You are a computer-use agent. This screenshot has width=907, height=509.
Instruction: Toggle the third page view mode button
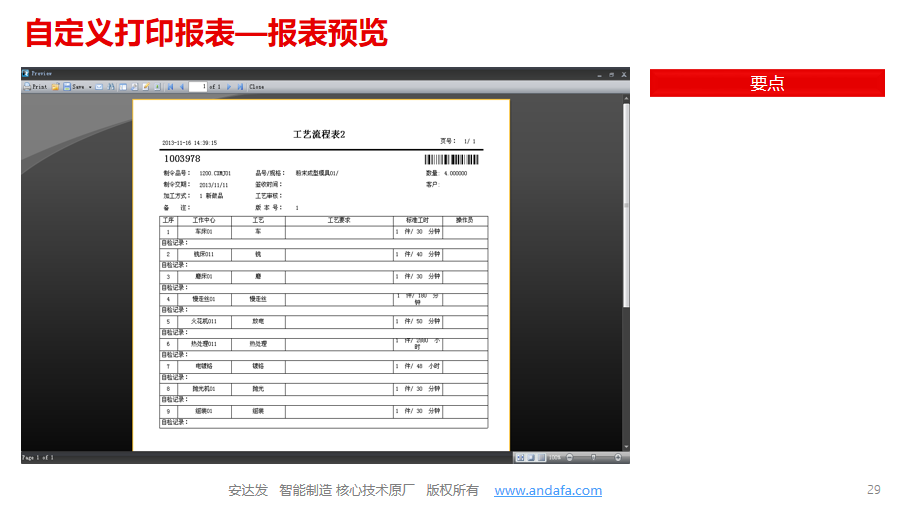pos(541,457)
